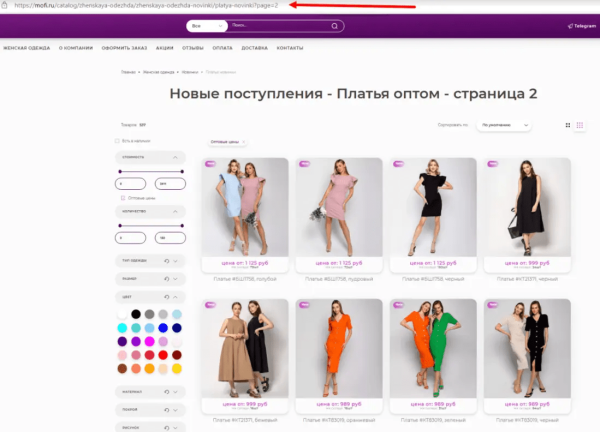Click 'Женская одежда' breadcrumb link
The height and width of the screenshot is (432, 600).
tap(159, 72)
